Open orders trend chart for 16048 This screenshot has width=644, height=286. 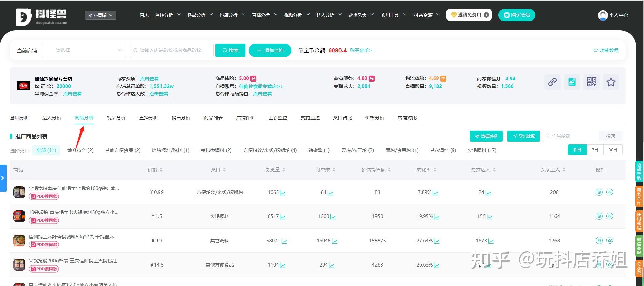(335, 241)
